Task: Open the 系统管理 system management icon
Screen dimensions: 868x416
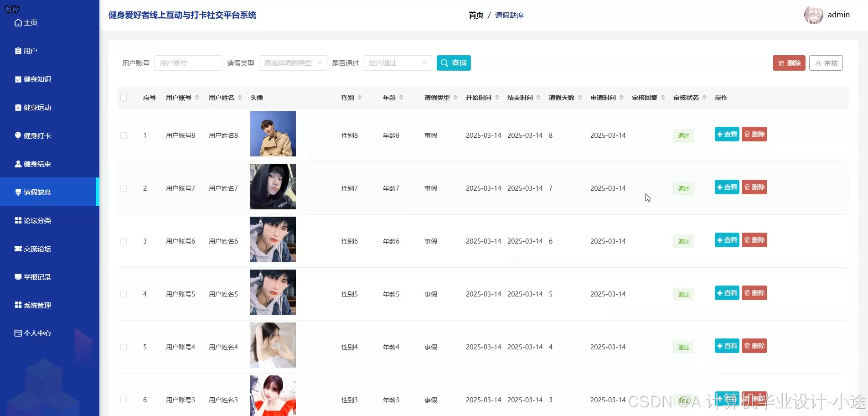Action: pyautogui.click(x=17, y=305)
